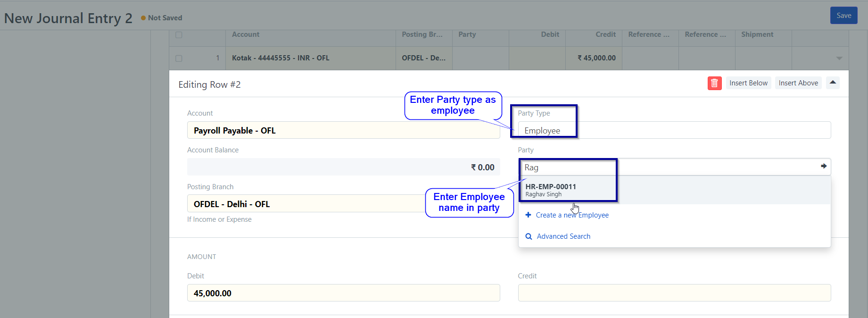Click the Party field containing Rag
The width and height of the screenshot is (868, 318).
(674, 167)
